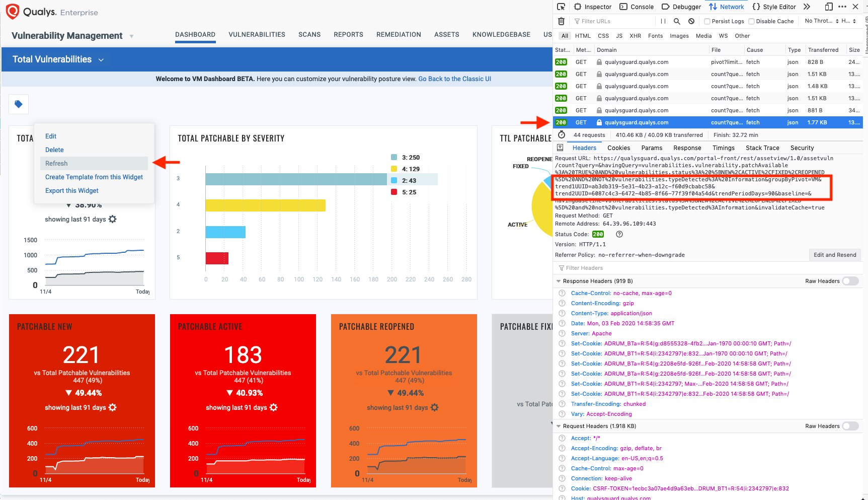The image size is (868, 500).
Task: Click the request blocking icon
Action: 691,21
